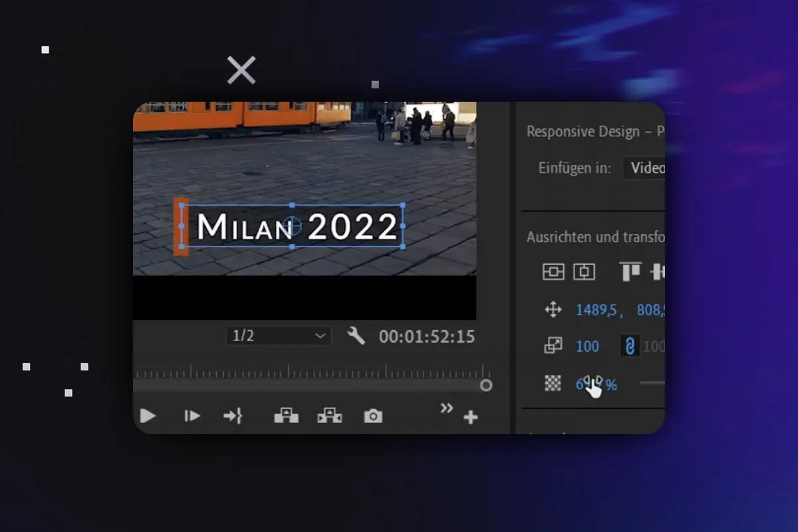Screen dimensions: 798x532
Task: Click the Einfügen in: label
Action: (575, 168)
